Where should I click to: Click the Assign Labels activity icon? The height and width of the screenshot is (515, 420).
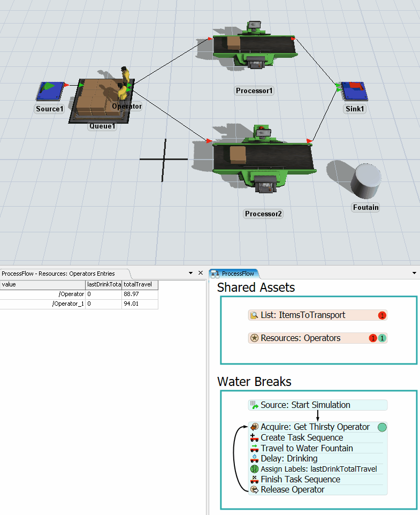(x=254, y=469)
